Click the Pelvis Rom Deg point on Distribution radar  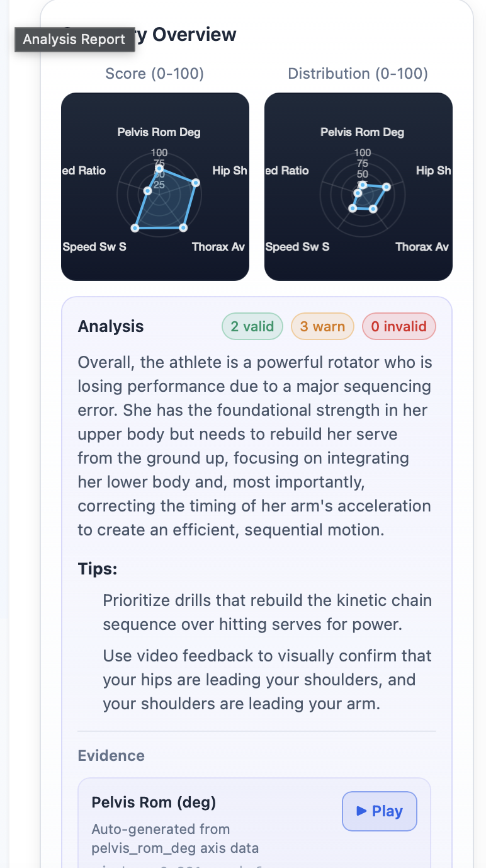tap(363, 184)
